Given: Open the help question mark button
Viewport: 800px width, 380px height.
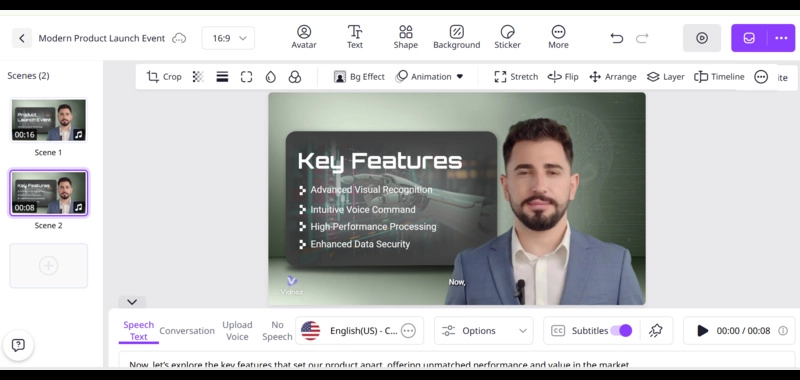Looking at the screenshot, I should (x=18, y=345).
